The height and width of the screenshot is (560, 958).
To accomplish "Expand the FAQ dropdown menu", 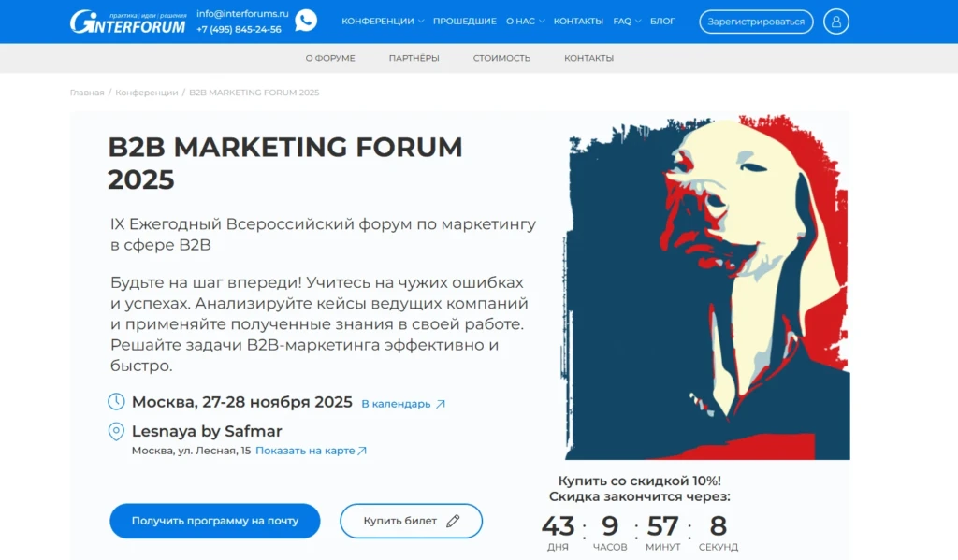I will (x=627, y=22).
